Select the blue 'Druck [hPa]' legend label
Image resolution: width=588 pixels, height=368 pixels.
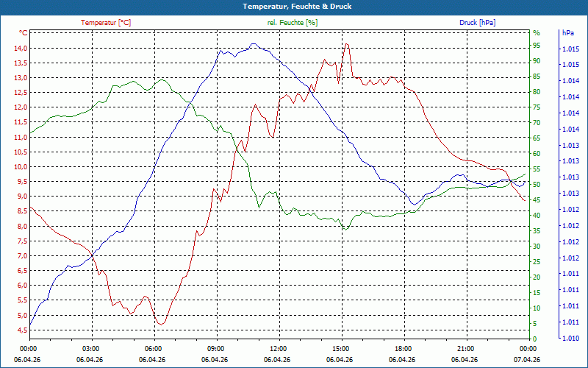coord(477,23)
